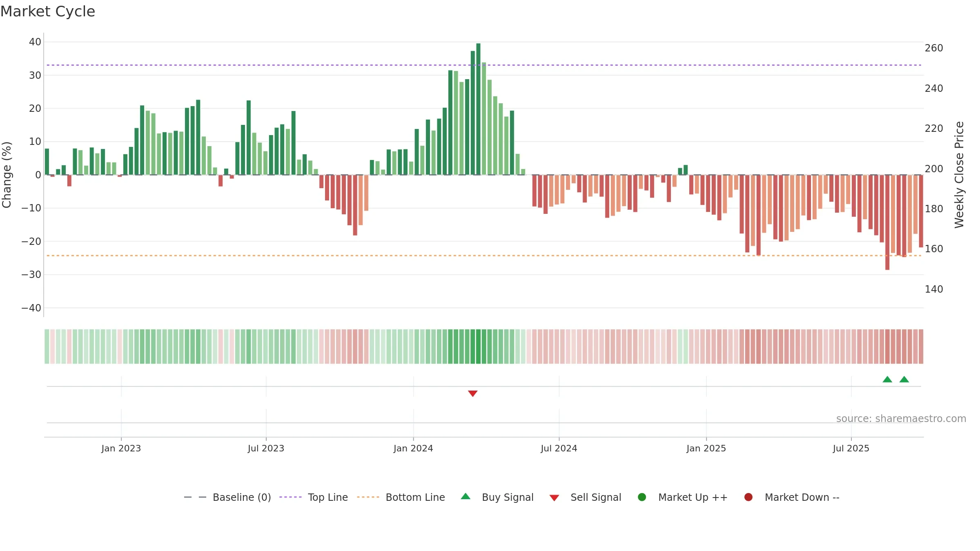980x551 pixels.
Task: Click the purple dotted Top Line
Action: (x=484, y=65)
